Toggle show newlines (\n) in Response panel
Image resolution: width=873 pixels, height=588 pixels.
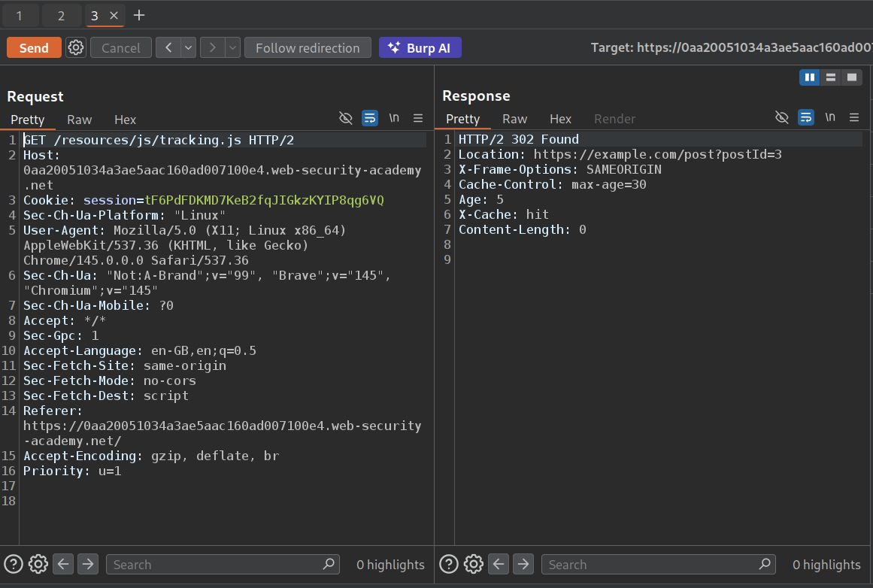830,117
